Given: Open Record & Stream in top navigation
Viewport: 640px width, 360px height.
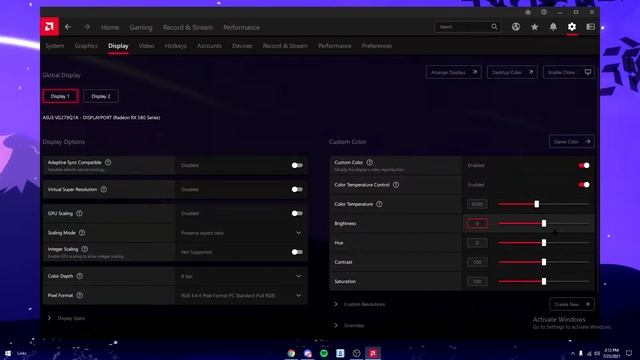Looking at the screenshot, I should coord(188,27).
